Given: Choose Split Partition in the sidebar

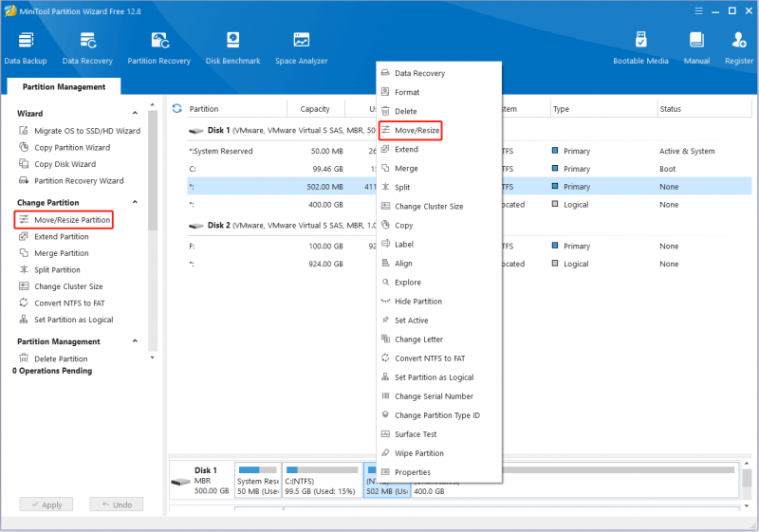Looking at the screenshot, I should (x=49, y=270).
